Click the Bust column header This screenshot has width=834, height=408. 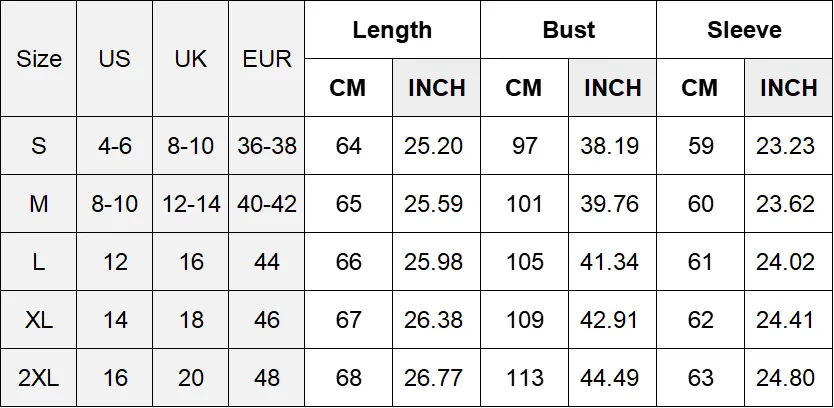pyautogui.click(x=569, y=30)
